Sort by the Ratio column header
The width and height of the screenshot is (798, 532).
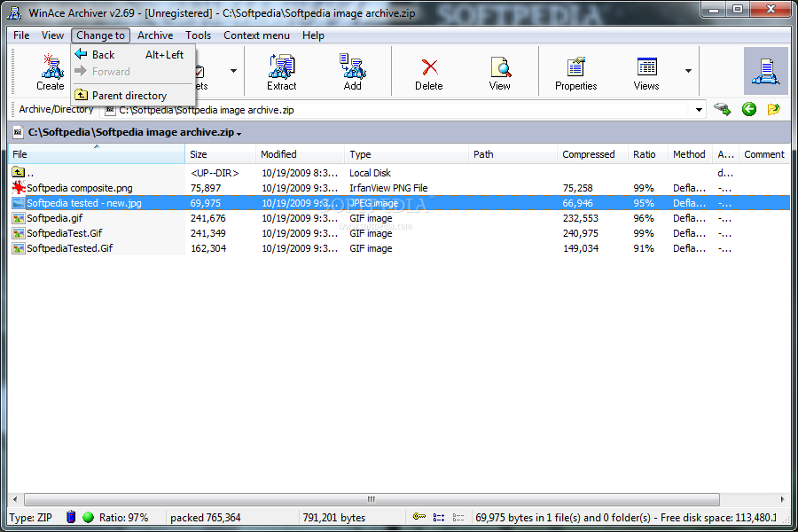click(x=648, y=153)
